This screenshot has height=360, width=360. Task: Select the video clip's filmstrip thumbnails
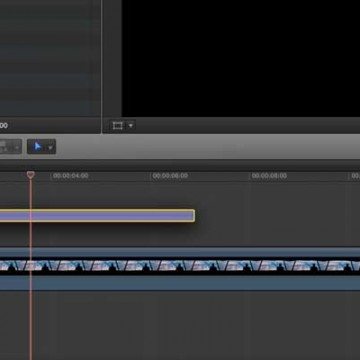(180, 266)
